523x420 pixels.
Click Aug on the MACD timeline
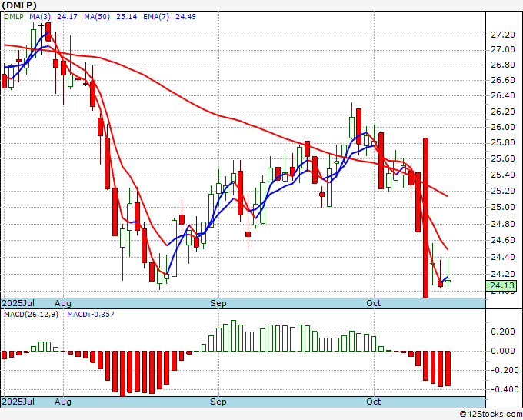(63, 402)
